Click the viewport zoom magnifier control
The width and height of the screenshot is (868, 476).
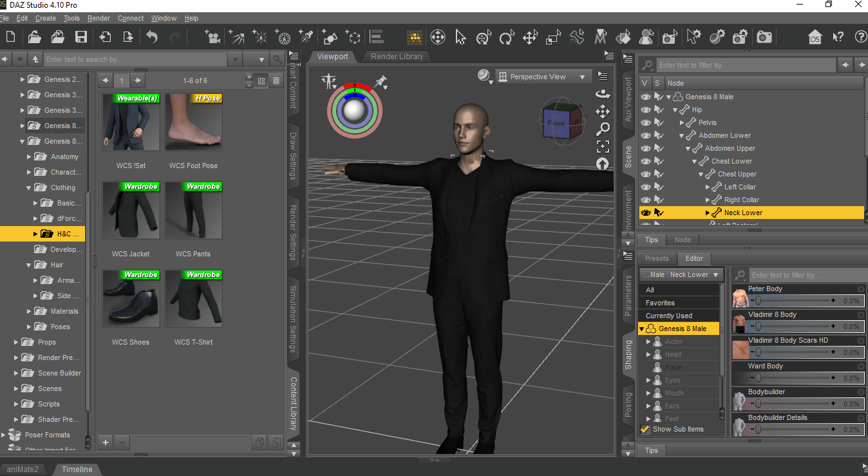tap(603, 129)
